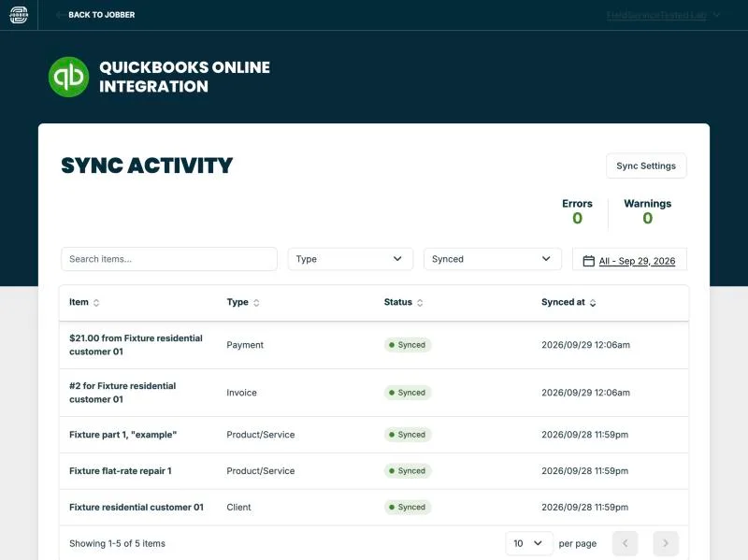Click the Errors count 0
This screenshot has height=560, width=748.
[x=577, y=218]
